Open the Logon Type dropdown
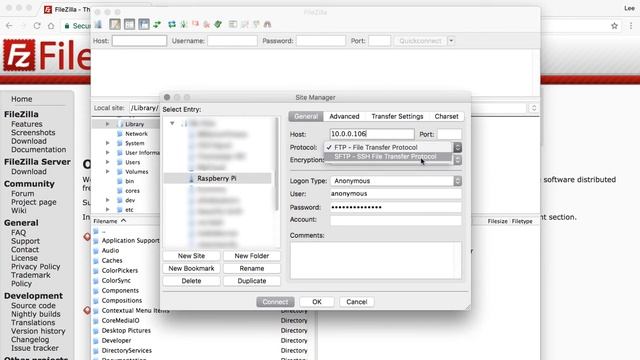 pyautogui.click(x=396, y=181)
